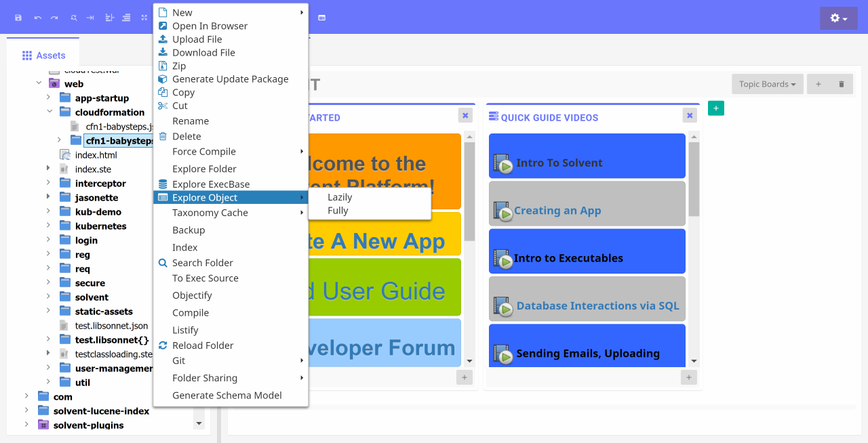The width and height of the screenshot is (868, 443).
Task: Click the fullscreen expand icon in toolbar
Action: point(144,18)
